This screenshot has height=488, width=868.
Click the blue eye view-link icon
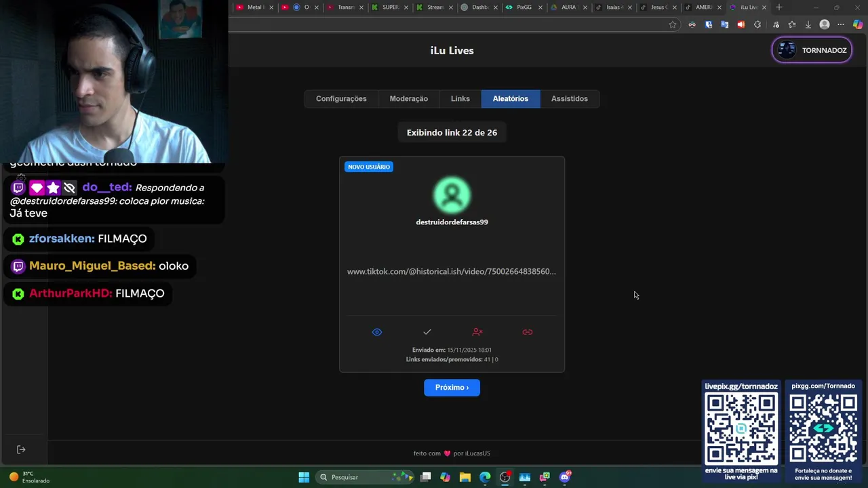pos(377,332)
